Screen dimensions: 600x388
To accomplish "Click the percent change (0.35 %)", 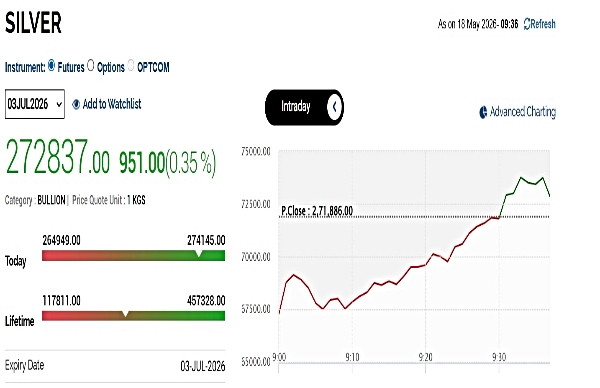I will click(x=191, y=163).
